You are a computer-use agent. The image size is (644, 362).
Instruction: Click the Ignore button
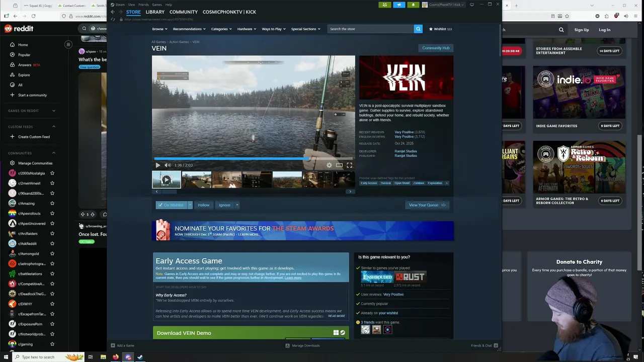click(224, 205)
